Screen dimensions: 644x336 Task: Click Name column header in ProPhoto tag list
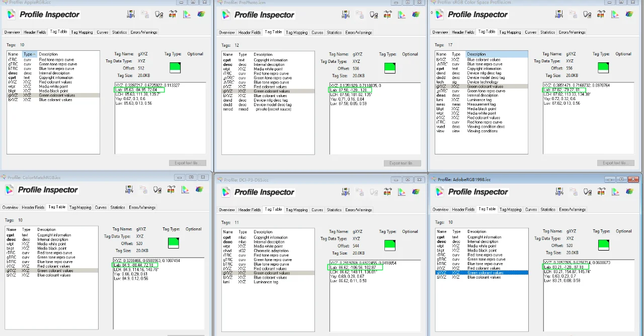(229, 54)
